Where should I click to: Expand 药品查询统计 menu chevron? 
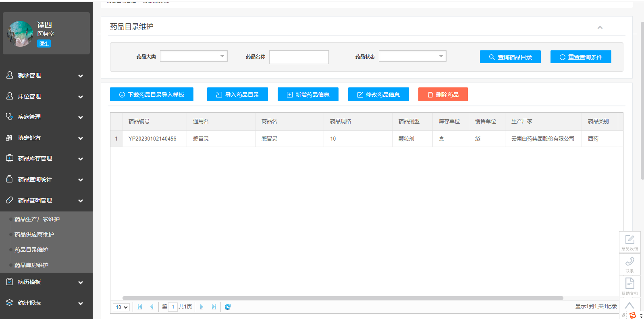[81, 180]
